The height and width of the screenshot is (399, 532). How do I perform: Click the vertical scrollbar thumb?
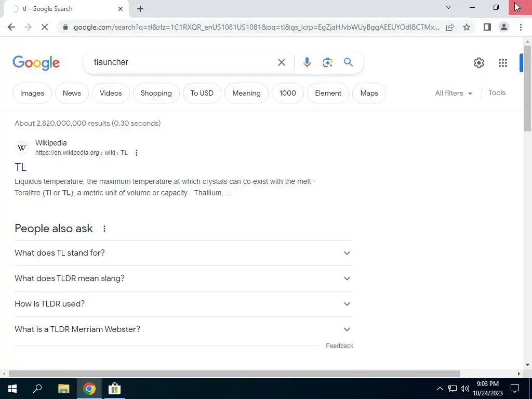527,88
